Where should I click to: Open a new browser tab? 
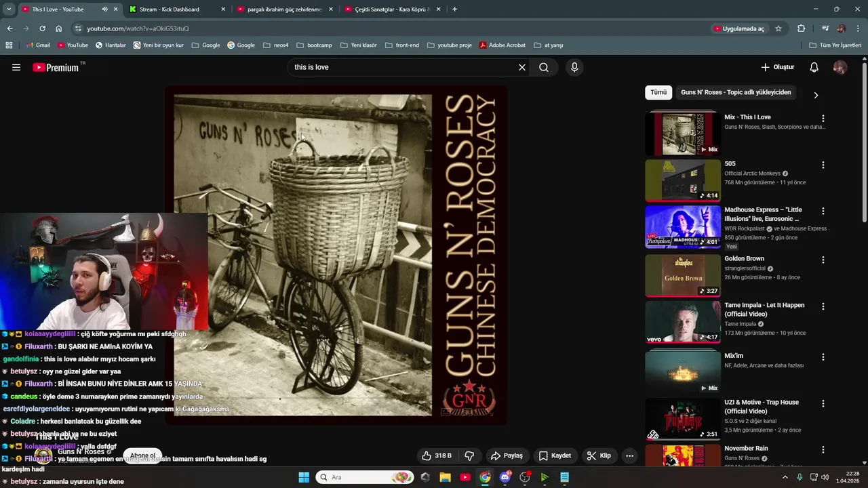click(x=454, y=9)
